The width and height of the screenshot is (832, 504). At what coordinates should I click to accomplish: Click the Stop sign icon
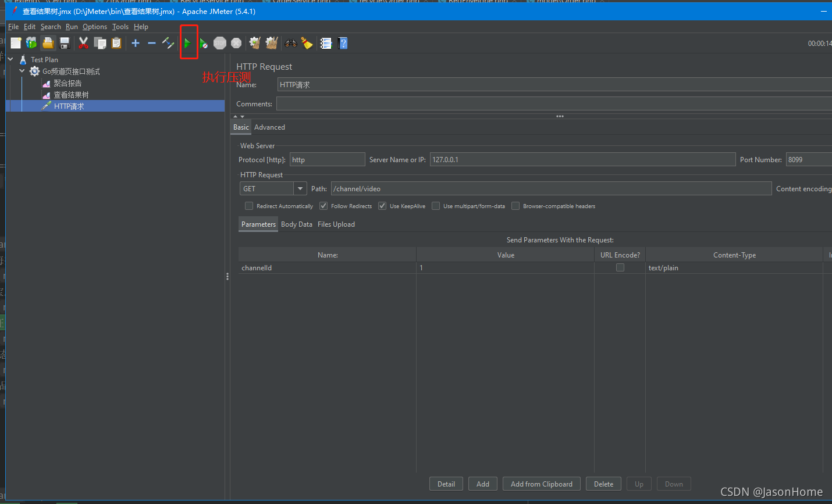click(220, 43)
